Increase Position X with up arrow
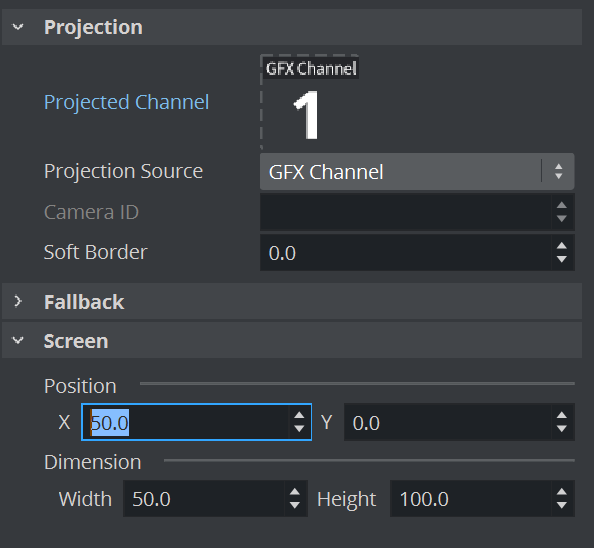This screenshot has width=594, height=548. click(x=299, y=415)
